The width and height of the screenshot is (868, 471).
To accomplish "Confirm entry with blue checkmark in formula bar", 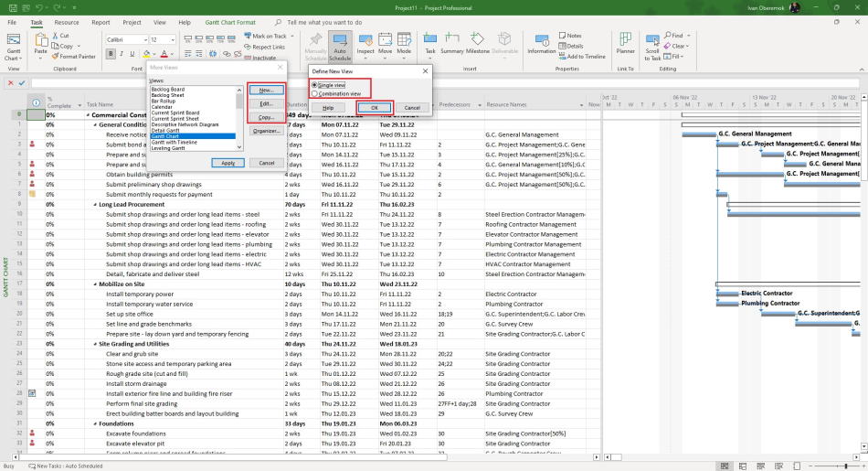I will tap(22, 82).
